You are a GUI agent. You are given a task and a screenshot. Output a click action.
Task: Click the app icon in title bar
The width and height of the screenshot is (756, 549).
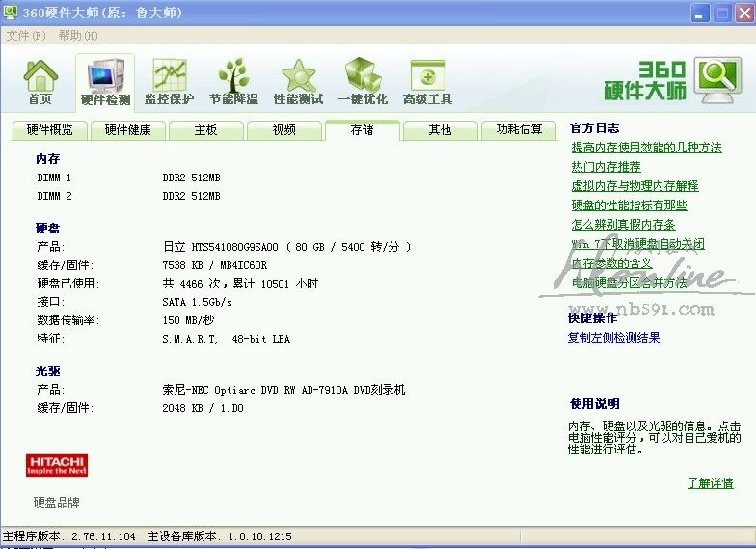pos(11,12)
